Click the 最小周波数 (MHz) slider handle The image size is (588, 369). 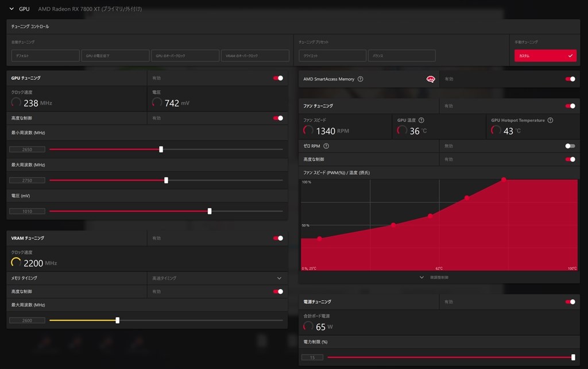(161, 149)
